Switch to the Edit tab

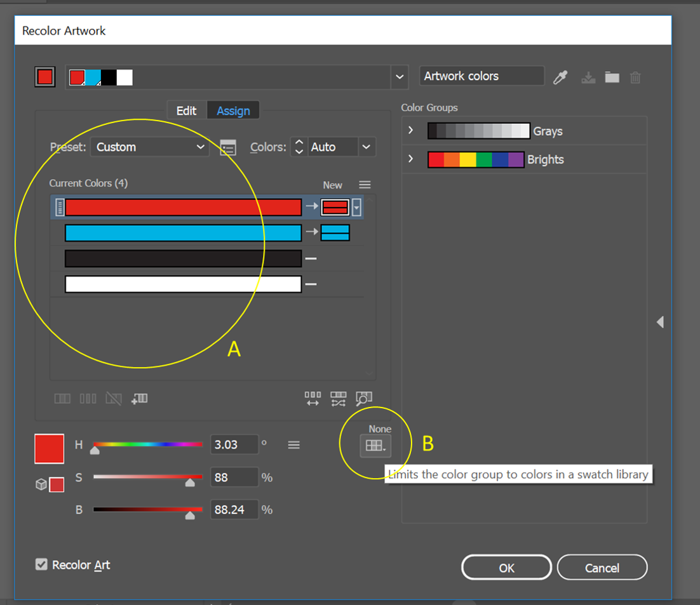[186, 111]
